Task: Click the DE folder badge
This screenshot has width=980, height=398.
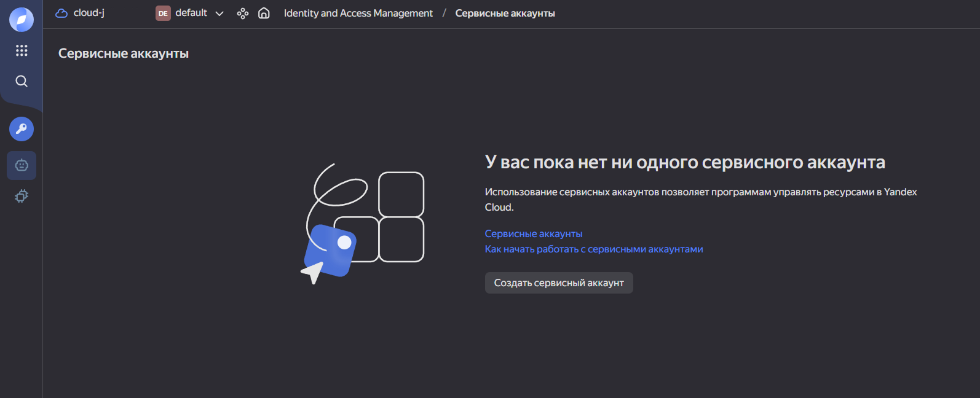Action: click(x=163, y=13)
